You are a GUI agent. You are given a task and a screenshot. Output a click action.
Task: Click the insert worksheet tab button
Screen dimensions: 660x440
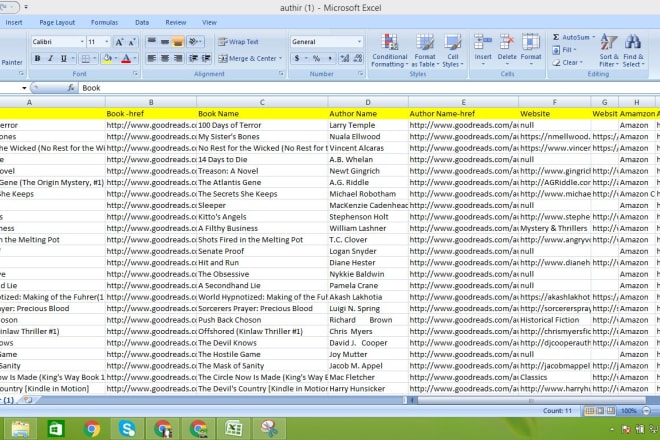point(27,400)
